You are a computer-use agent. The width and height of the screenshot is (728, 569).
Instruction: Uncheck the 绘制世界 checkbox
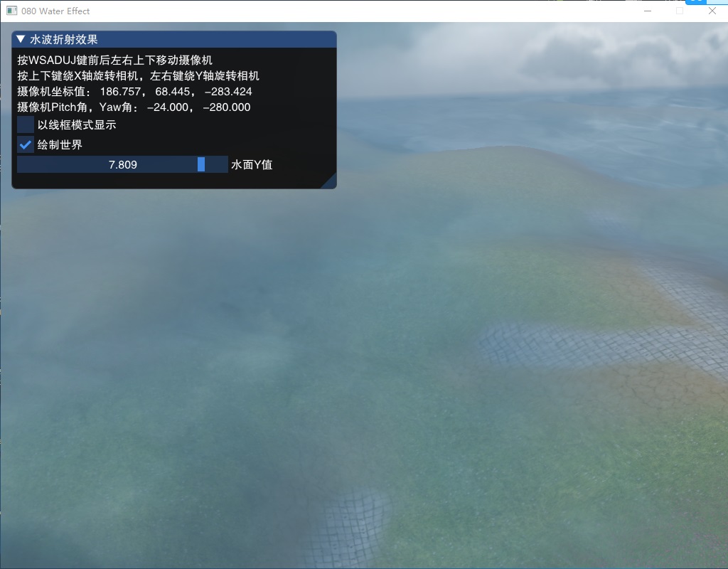(26, 144)
